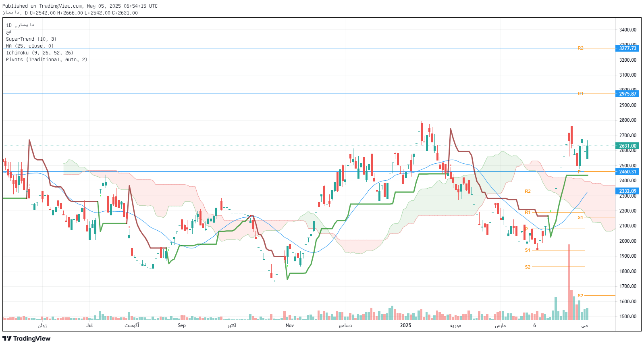
Task: Click the 2900.00 price axis tick
Action: click(x=628, y=105)
